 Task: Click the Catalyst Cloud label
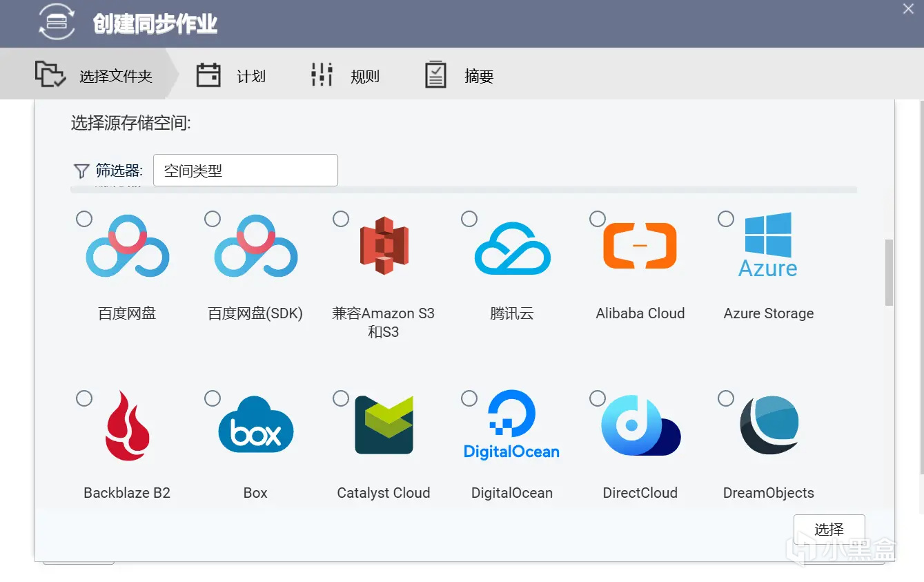tap(384, 493)
